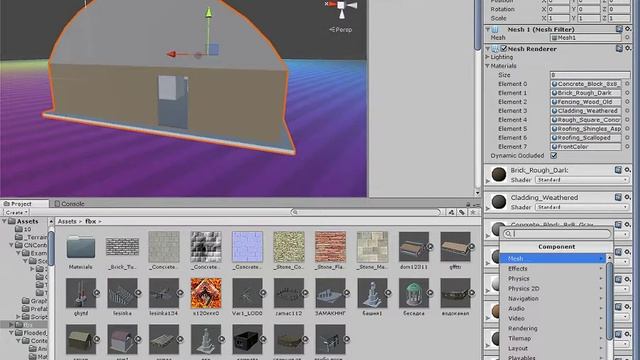Select the lesinka model asset
640x360 pixels.
click(x=122, y=293)
